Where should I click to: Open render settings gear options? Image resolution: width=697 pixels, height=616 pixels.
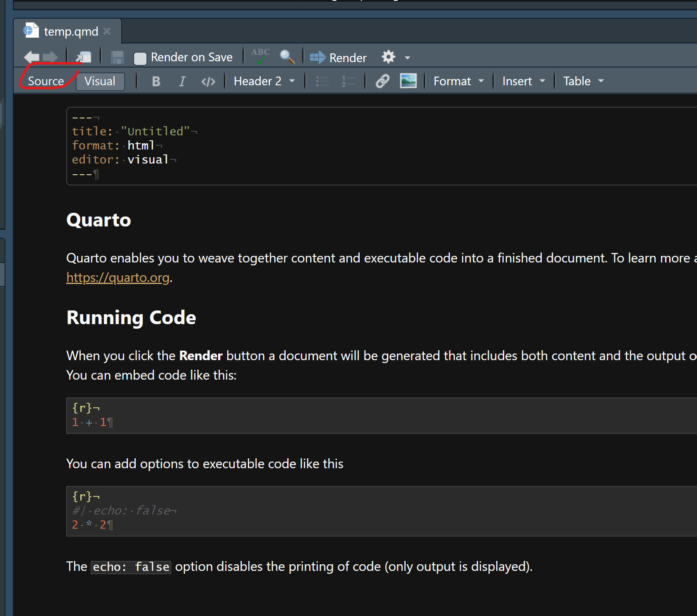pyautogui.click(x=389, y=57)
